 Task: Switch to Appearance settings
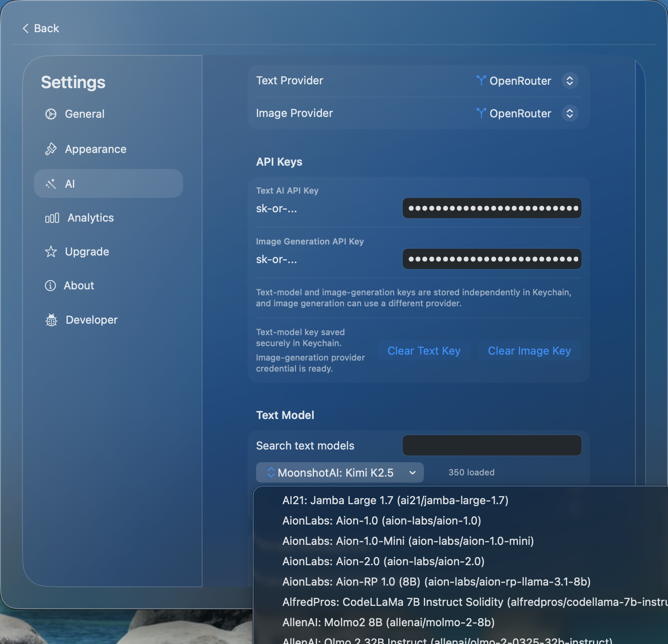point(109,149)
